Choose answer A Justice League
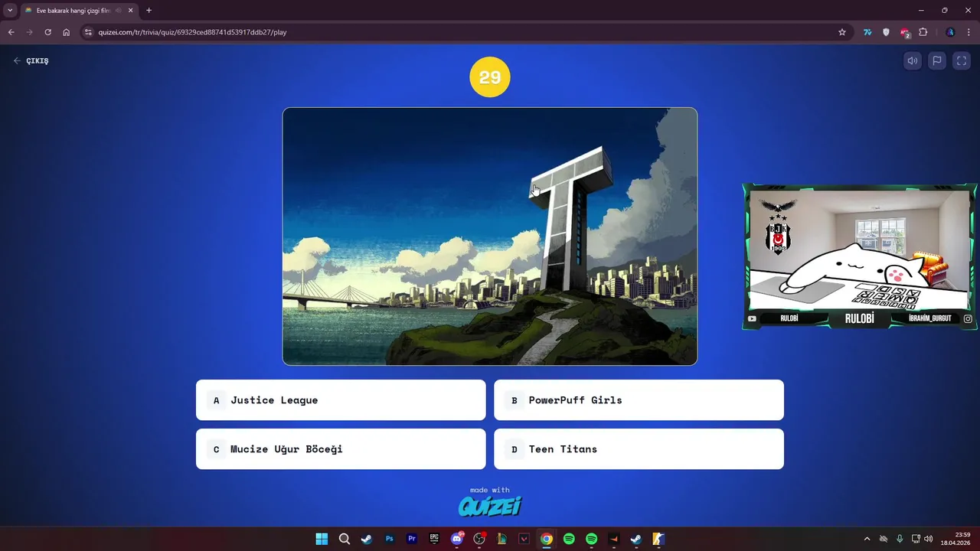Viewport: 980px width, 551px height. [341, 400]
